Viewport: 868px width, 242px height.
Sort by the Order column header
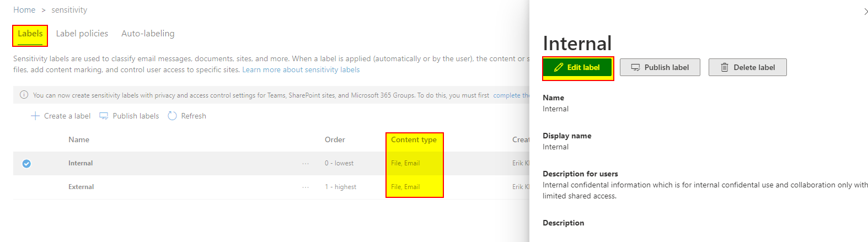click(x=335, y=139)
